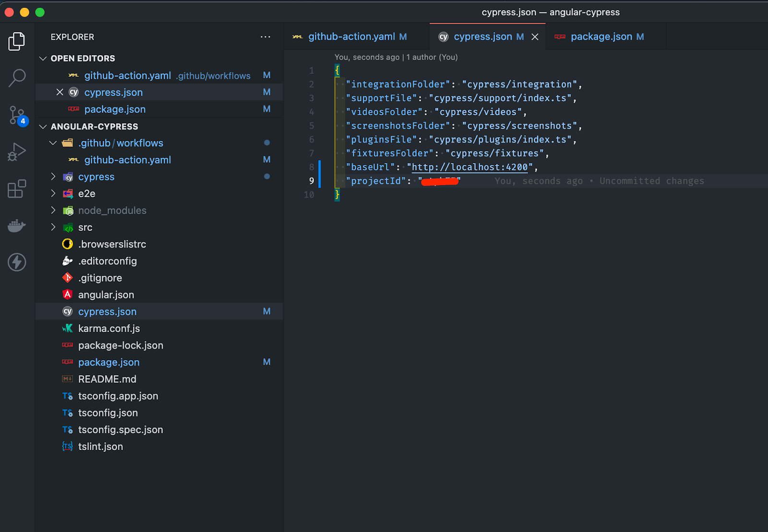Screen dimensions: 768x532
Task: Expand the cypress folder
Action: [x=53, y=177]
